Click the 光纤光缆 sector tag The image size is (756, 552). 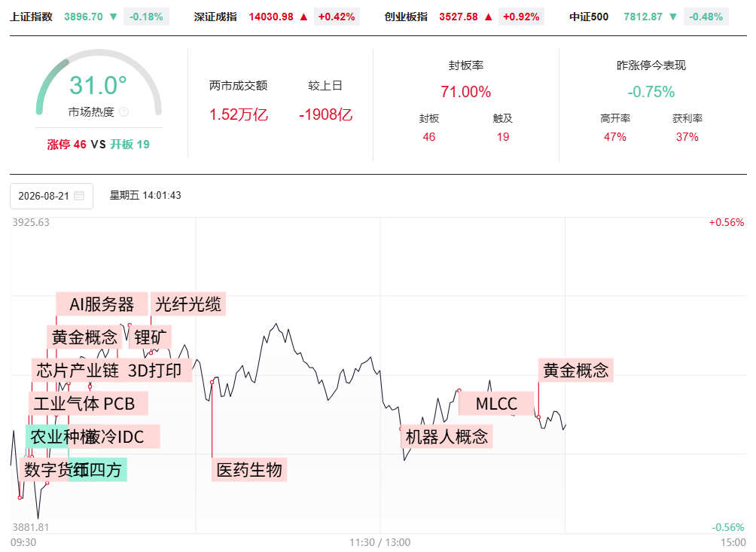click(188, 304)
